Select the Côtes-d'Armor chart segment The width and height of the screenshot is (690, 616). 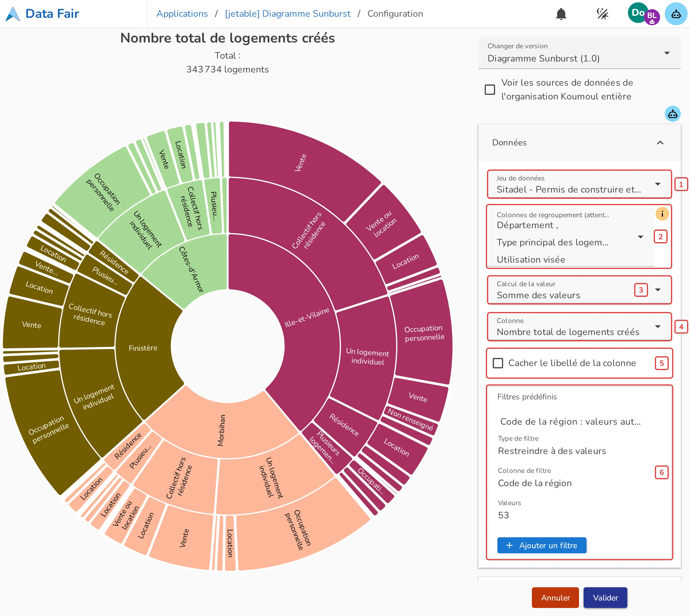coord(191,269)
